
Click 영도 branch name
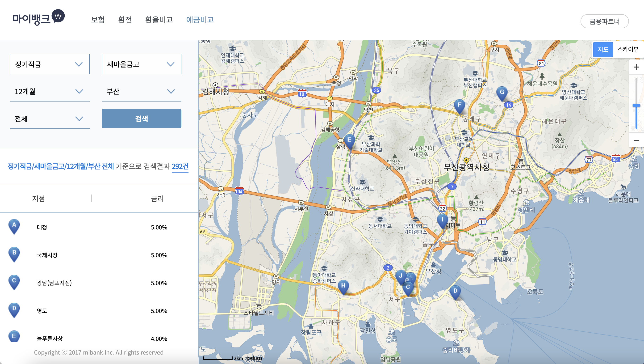click(x=42, y=311)
